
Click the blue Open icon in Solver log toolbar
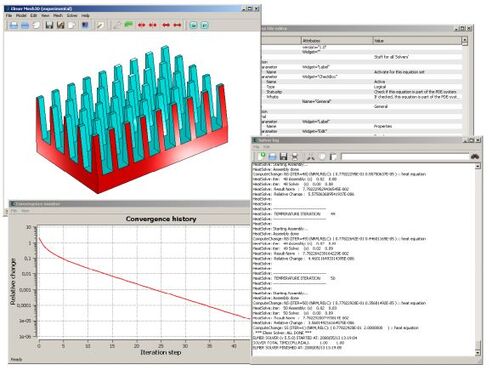(x=272, y=157)
